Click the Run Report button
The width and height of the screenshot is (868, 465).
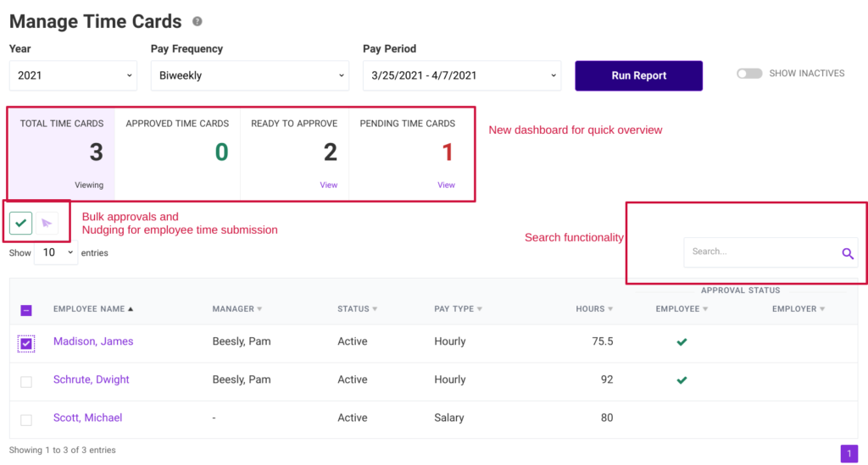point(638,75)
